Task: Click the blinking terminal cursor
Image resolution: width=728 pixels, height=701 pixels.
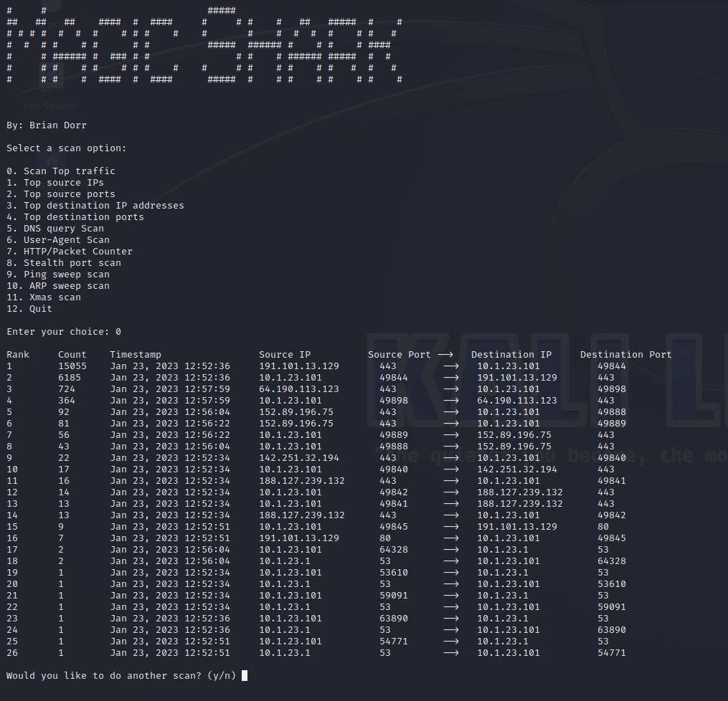Action: tap(244, 674)
